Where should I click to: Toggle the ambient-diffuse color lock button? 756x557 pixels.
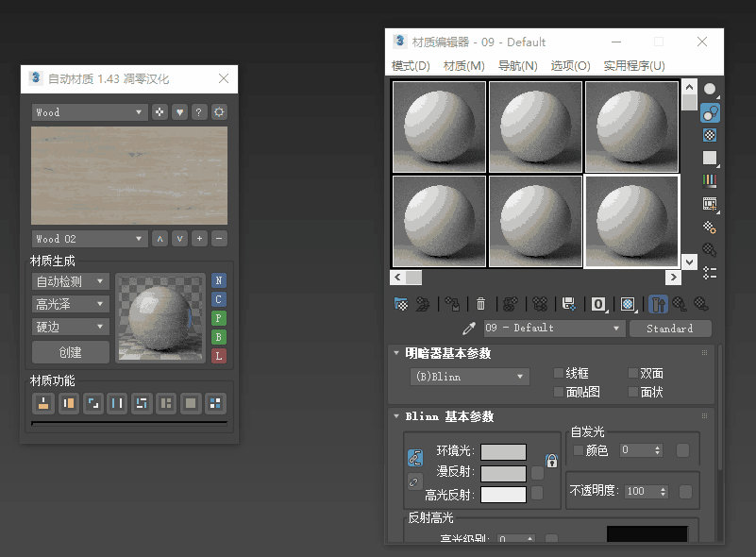pyautogui.click(x=415, y=458)
